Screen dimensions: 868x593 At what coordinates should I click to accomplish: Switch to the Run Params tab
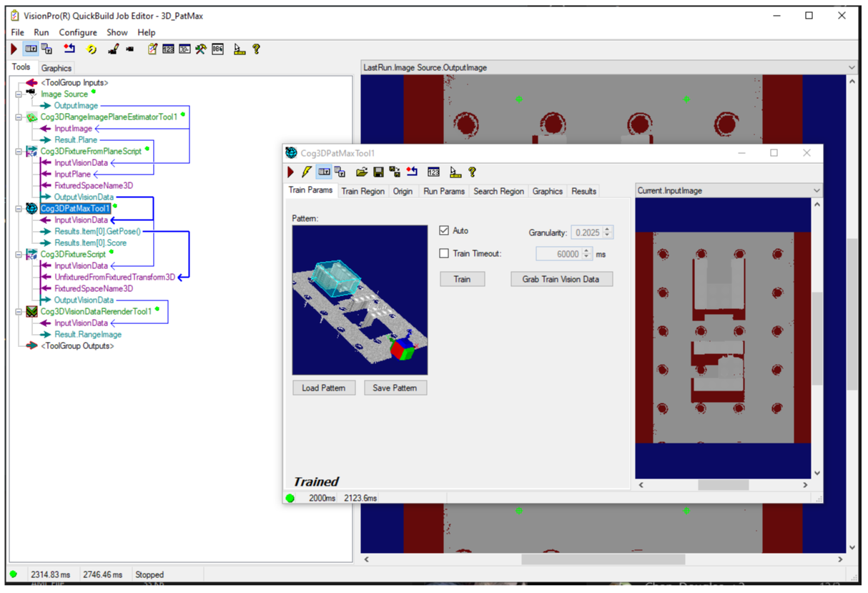coord(443,191)
